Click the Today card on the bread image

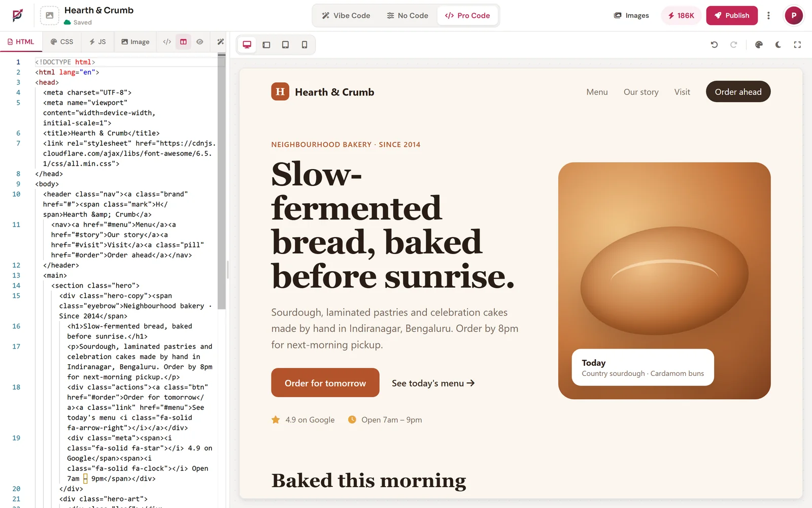pyautogui.click(x=642, y=367)
